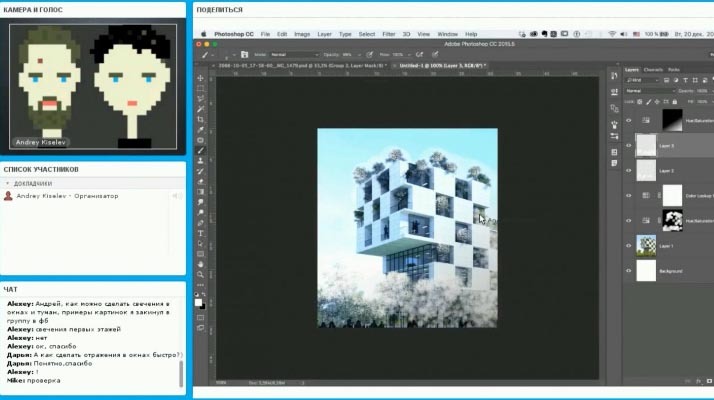Toggle visibility of Layer 2
The image size is (714, 400).
(x=629, y=171)
